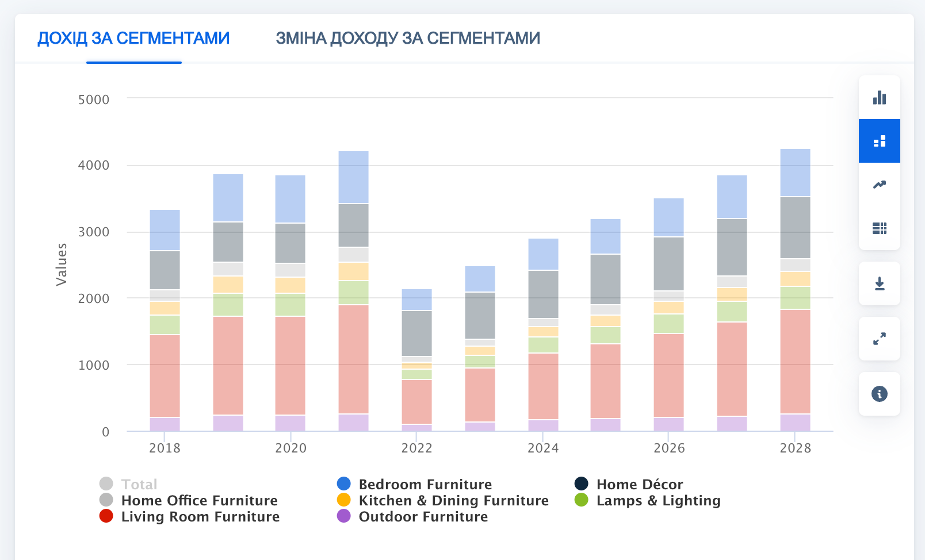Click the 2022 Home Office Furniture gray segment

pos(416,333)
